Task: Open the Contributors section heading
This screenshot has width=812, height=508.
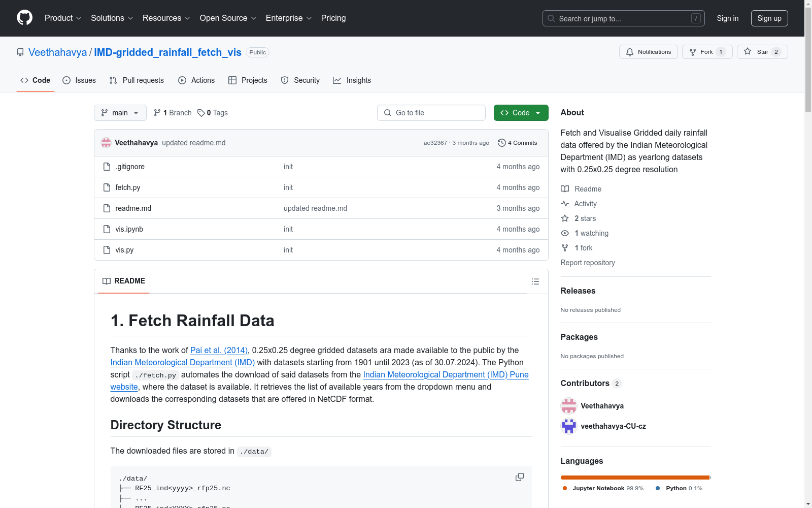Action: (x=591, y=383)
